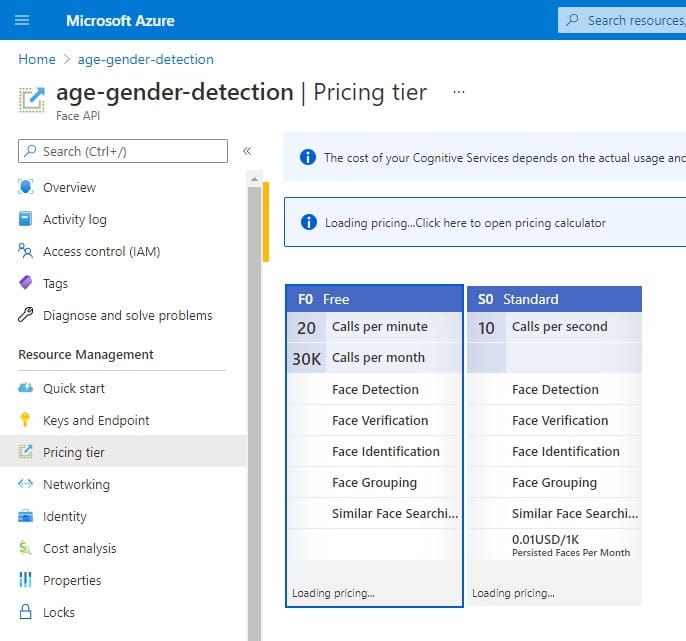Collapse the sidebar with double chevron
The width and height of the screenshot is (686, 641).
pos(247,151)
